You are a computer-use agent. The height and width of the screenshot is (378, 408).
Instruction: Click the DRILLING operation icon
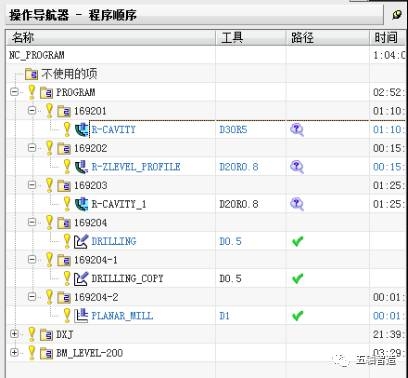pyautogui.click(x=81, y=241)
